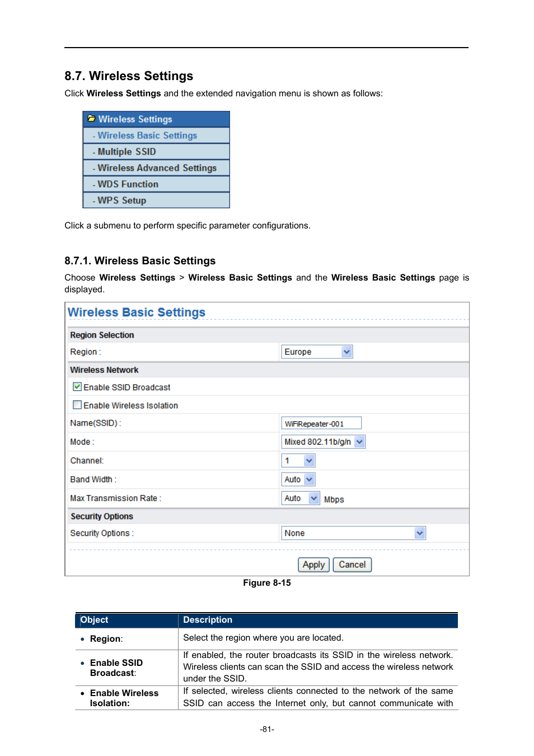Select the 8.7. Wireless Settings heading
Image resolution: width=534 pixels, height=756 pixels.
click(x=129, y=76)
